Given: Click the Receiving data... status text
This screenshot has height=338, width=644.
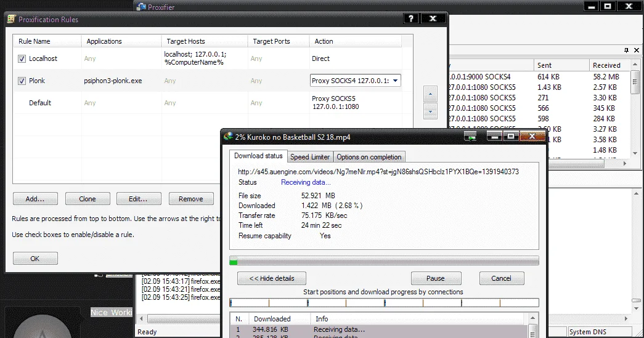Looking at the screenshot, I should 306,182.
